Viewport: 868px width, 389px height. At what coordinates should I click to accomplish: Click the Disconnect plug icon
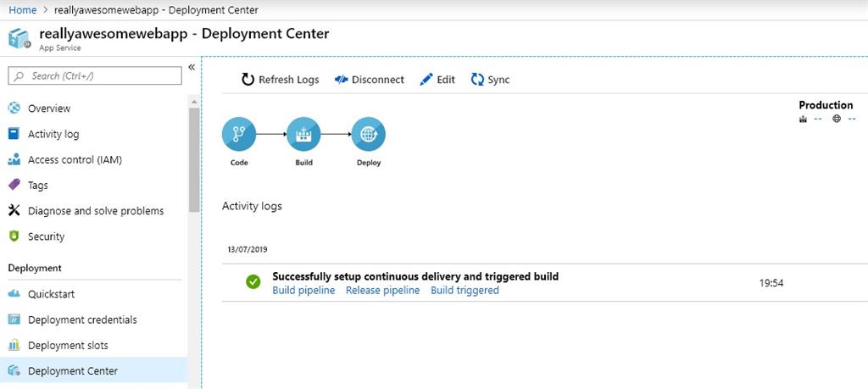point(341,80)
